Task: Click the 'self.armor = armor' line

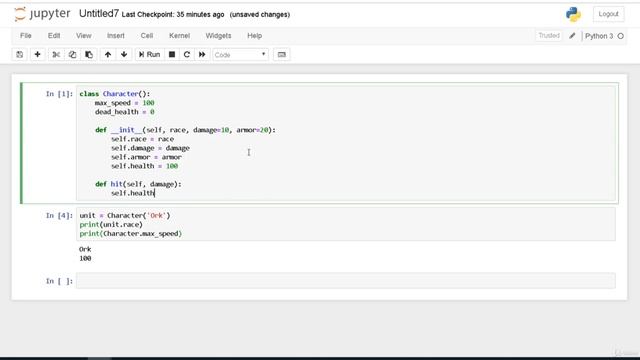Action: (x=146, y=157)
